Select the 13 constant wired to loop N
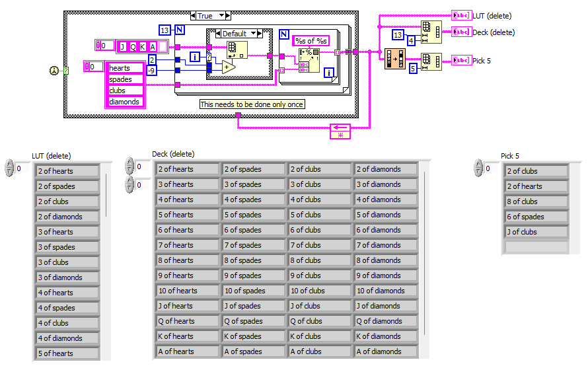The width and height of the screenshot is (588, 366). (x=165, y=30)
